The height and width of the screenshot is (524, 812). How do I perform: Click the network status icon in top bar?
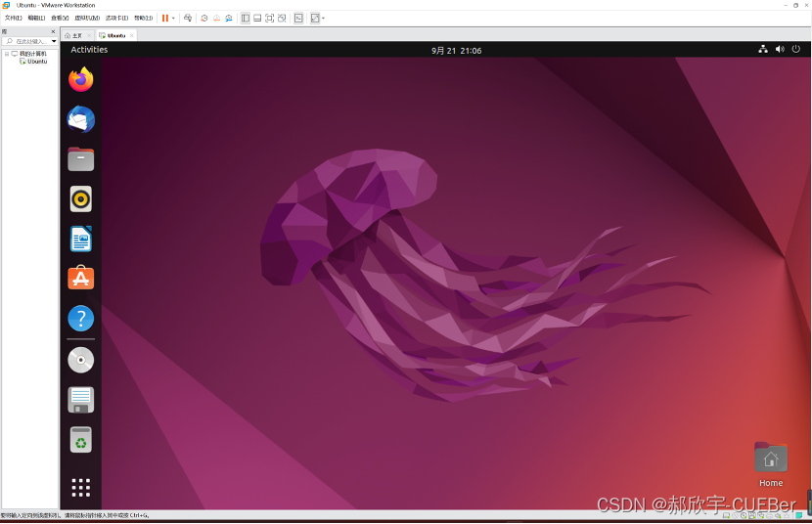(x=763, y=49)
